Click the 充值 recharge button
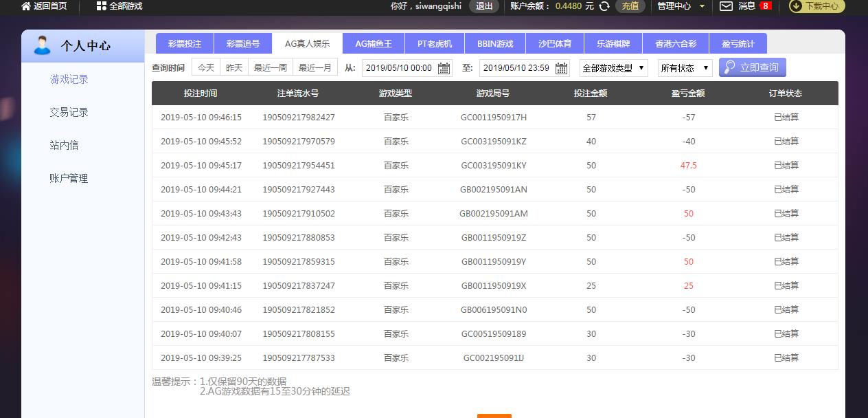Viewport: 868px width, 418px height. (630, 6)
